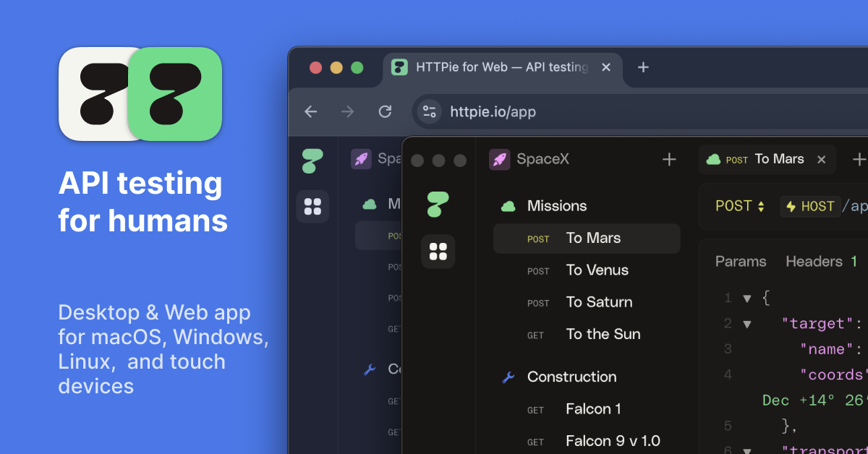Add new item with plus next to SpaceX
Screen dimensions: 868x454
tap(669, 159)
